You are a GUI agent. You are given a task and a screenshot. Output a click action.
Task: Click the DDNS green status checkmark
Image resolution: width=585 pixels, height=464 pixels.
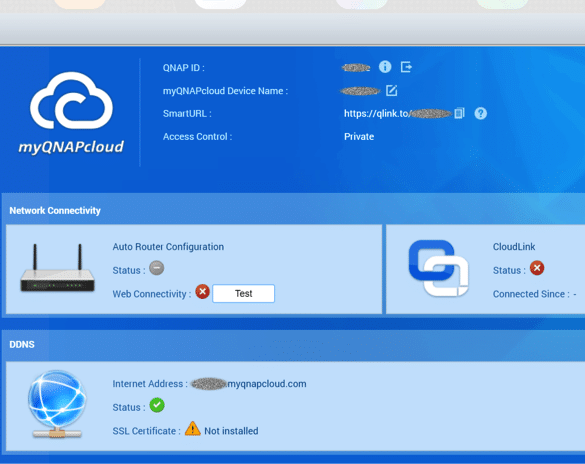point(157,405)
